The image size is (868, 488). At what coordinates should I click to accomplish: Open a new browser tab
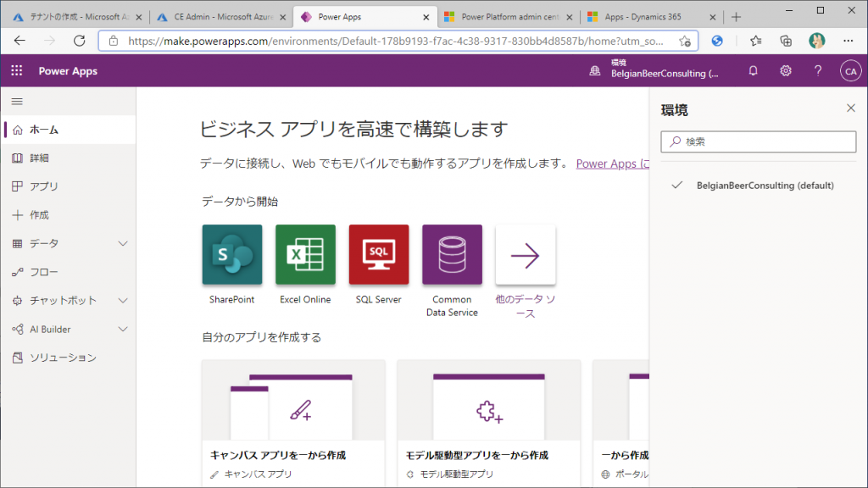[x=736, y=17]
